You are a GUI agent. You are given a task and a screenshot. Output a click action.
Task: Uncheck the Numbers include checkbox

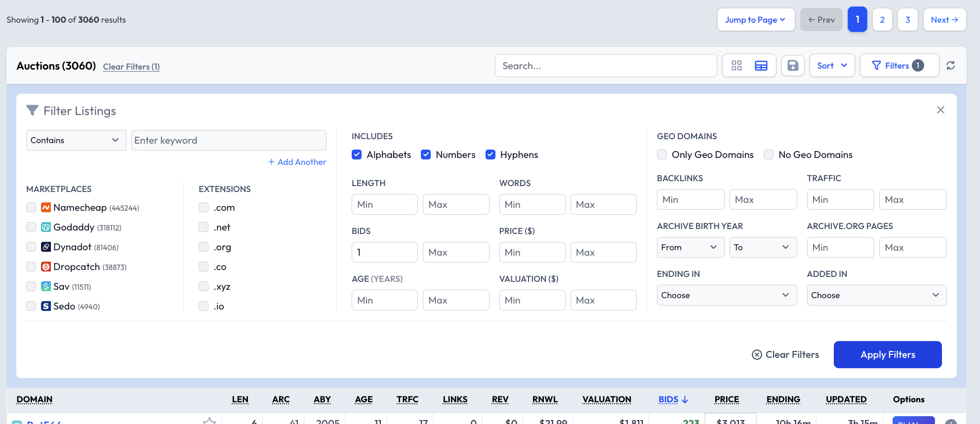point(426,154)
